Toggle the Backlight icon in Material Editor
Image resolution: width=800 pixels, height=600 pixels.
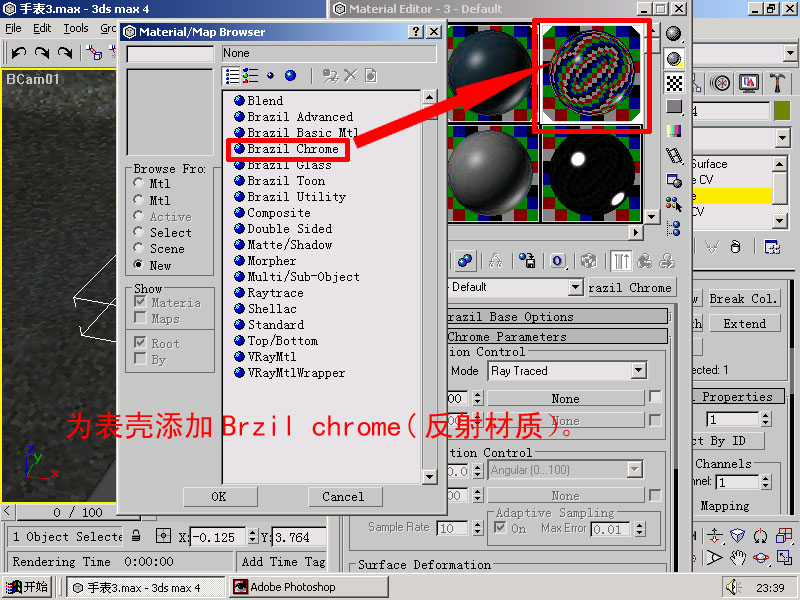click(674, 59)
